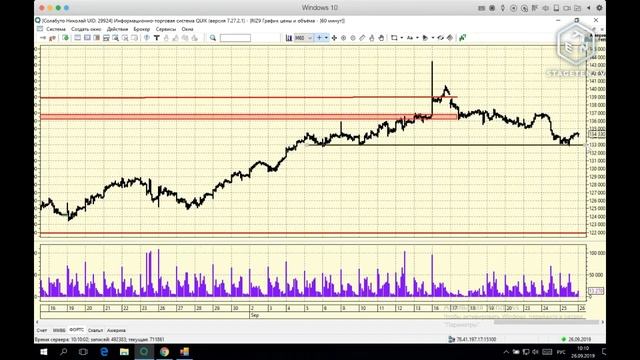Switch to the ММВБ tab
The image size is (640, 360).
tap(59, 330)
